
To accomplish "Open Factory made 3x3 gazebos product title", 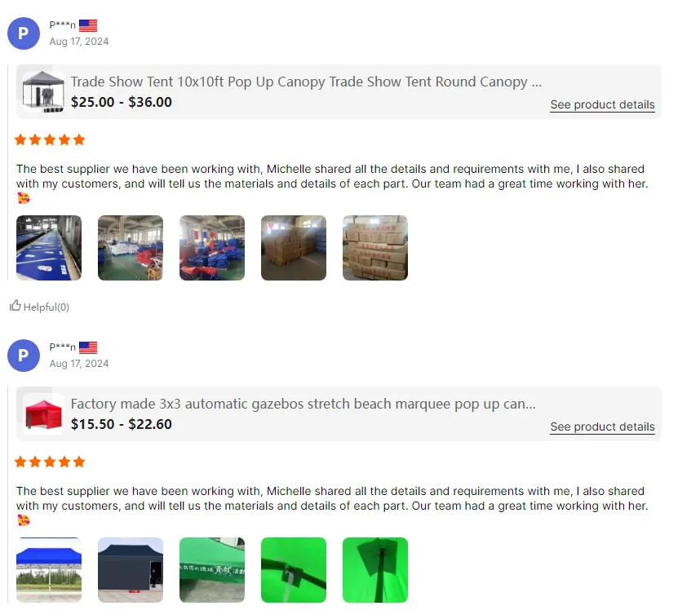I will coord(303,404).
